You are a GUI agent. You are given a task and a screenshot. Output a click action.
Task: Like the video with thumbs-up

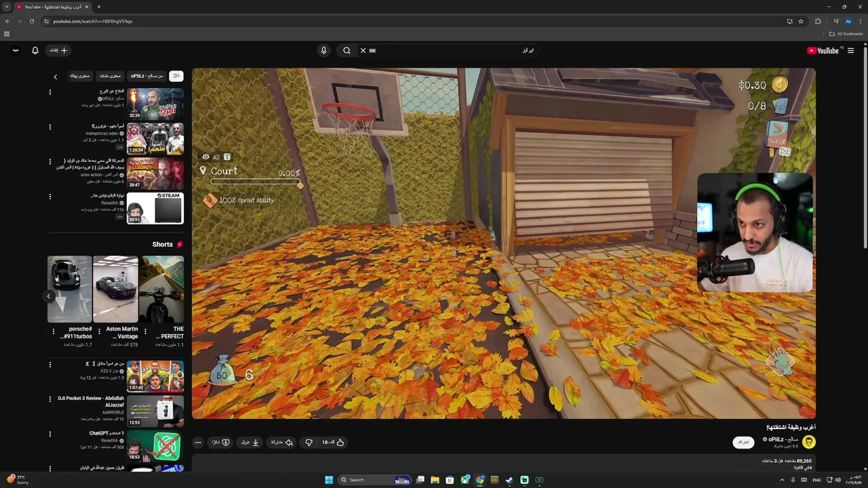[333, 443]
